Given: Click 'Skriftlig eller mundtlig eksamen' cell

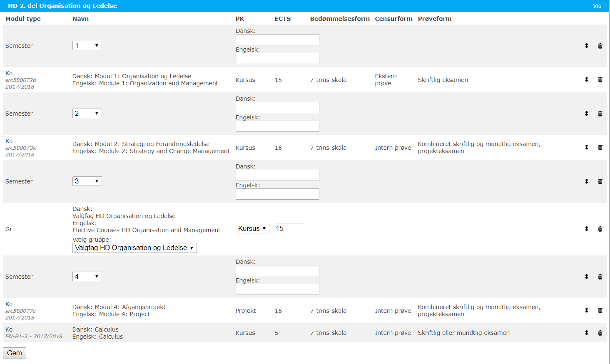Looking at the screenshot, I should pyautogui.click(x=464, y=333).
